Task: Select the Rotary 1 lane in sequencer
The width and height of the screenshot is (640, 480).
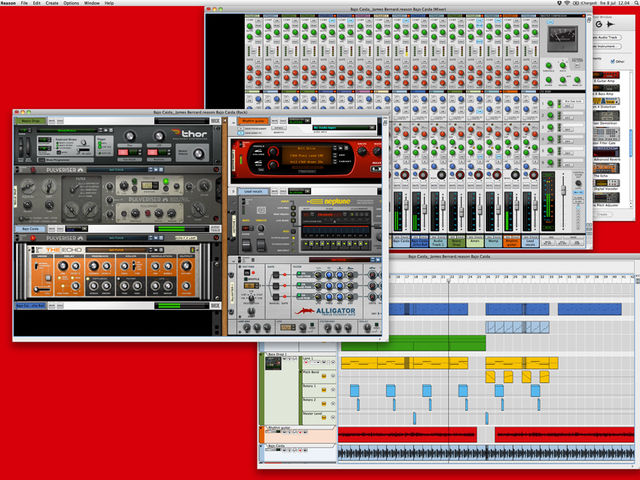Action: click(319, 390)
